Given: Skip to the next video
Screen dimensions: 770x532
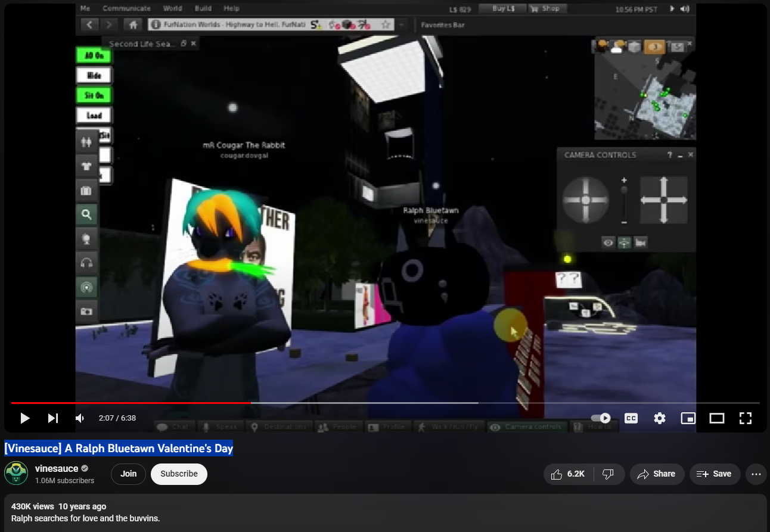Looking at the screenshot, I should click(x=53, y=418).
